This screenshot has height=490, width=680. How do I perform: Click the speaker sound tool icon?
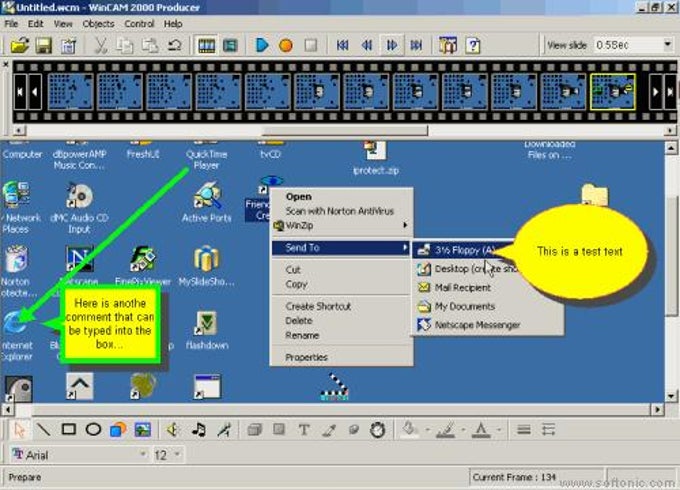point(173,430)
